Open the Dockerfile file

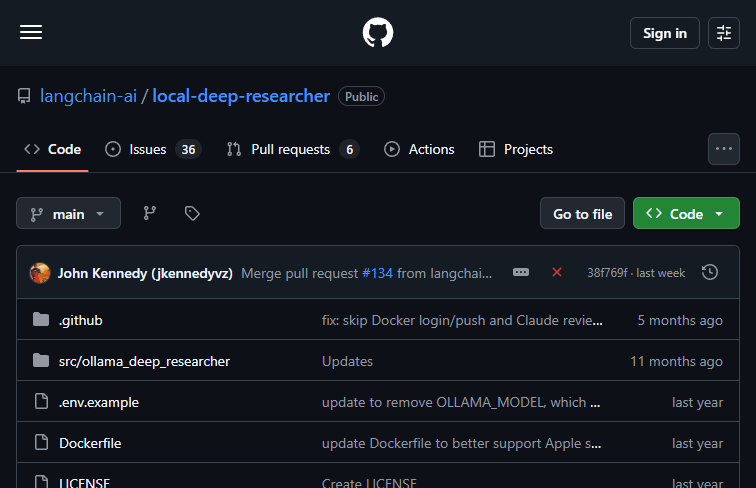(90, 443)
